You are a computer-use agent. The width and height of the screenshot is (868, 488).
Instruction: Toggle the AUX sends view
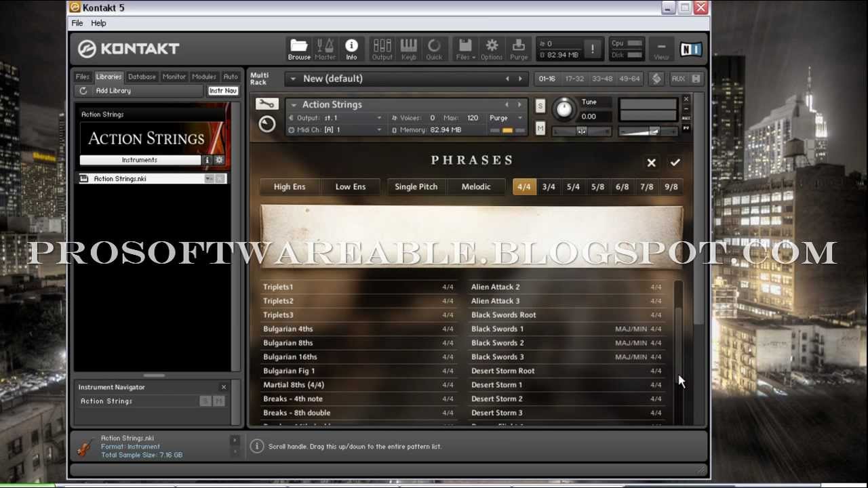point(678,79)
